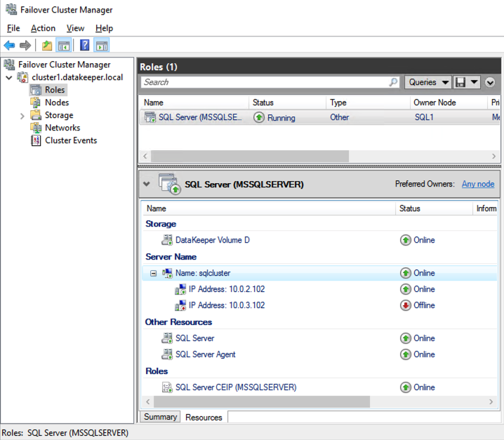
Task: Click the round expand chevron beside Queries
Action: [490, 82]
